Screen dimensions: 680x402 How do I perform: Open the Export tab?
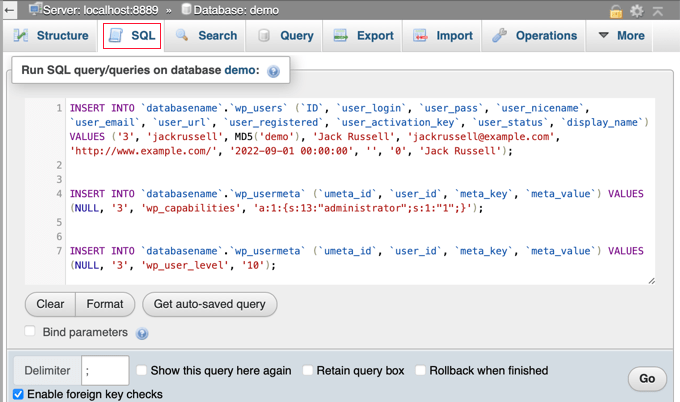364,36
